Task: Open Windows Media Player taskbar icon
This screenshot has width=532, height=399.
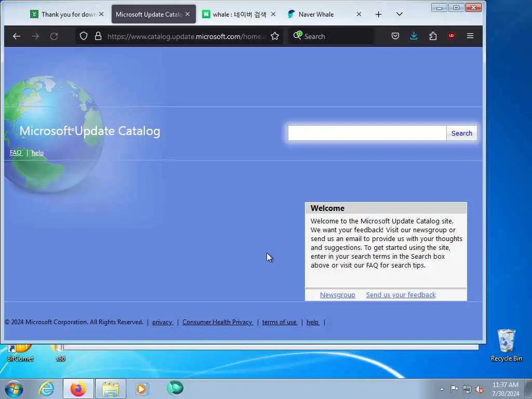Action: [141, 389]
